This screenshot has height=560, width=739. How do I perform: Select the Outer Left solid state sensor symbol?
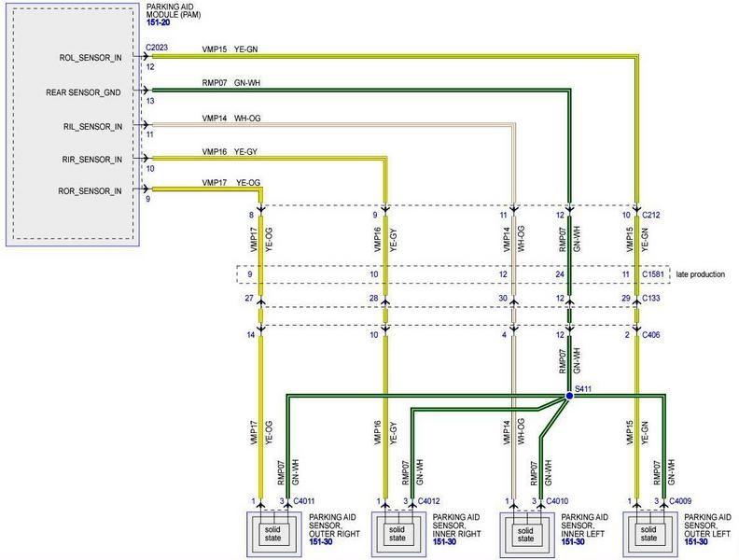(x=650, y=534)
